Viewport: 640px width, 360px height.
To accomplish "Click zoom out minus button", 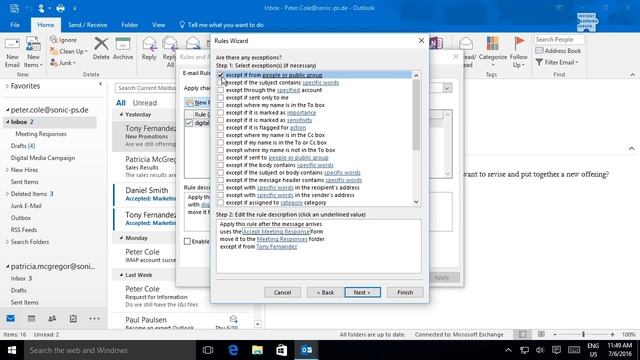I will [555, 334].
